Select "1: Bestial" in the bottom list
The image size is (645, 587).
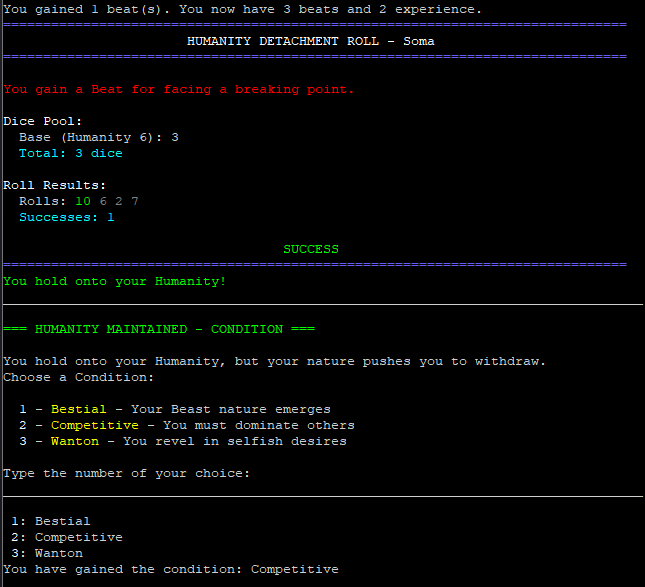(x=51, y=521)
